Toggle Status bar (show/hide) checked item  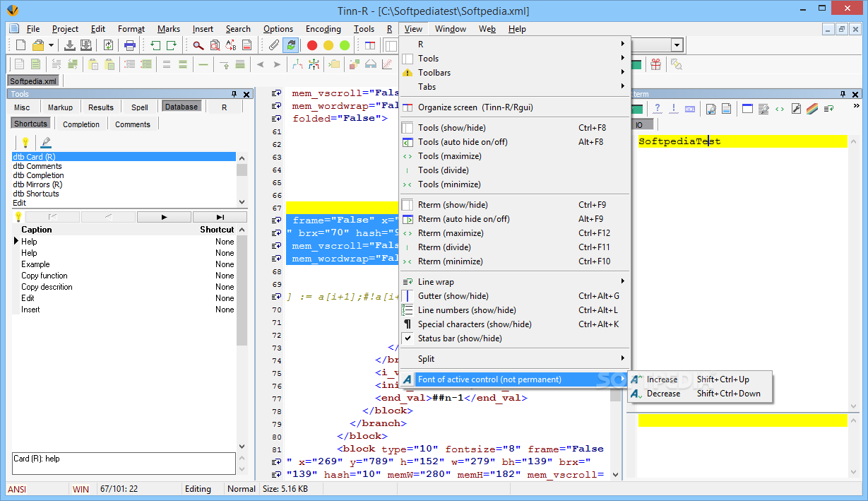coord(514,338)
